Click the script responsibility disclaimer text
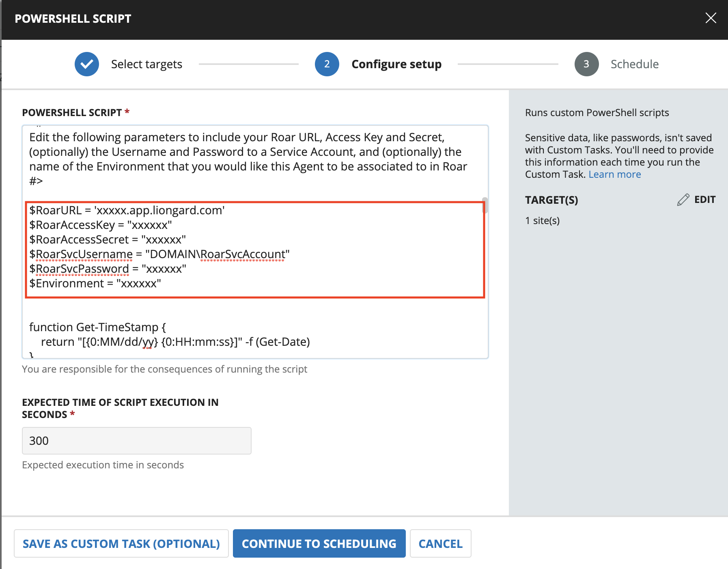Viewport: 728px width, 569px height. (x=164, y=369)
